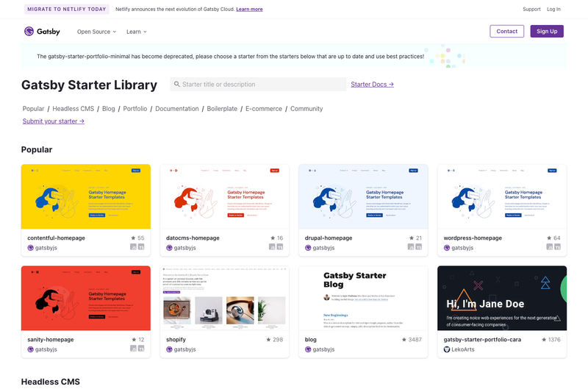This screenshot has height=392, width=588.
Task: Click the 3487 star count on the blog card
Action: [x=415, y=340]
